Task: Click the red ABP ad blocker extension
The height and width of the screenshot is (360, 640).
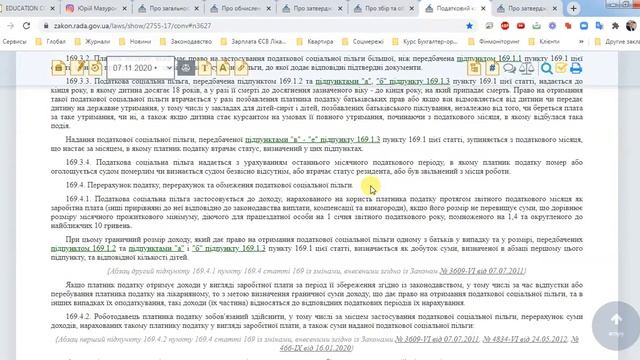Action: (x=505, y=26)
